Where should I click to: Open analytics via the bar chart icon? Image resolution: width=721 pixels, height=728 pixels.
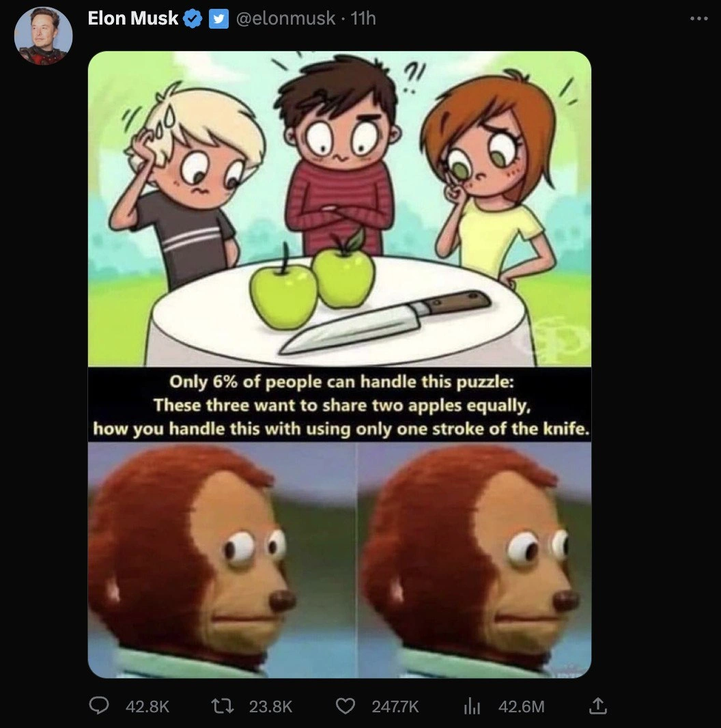pos(471,706)
